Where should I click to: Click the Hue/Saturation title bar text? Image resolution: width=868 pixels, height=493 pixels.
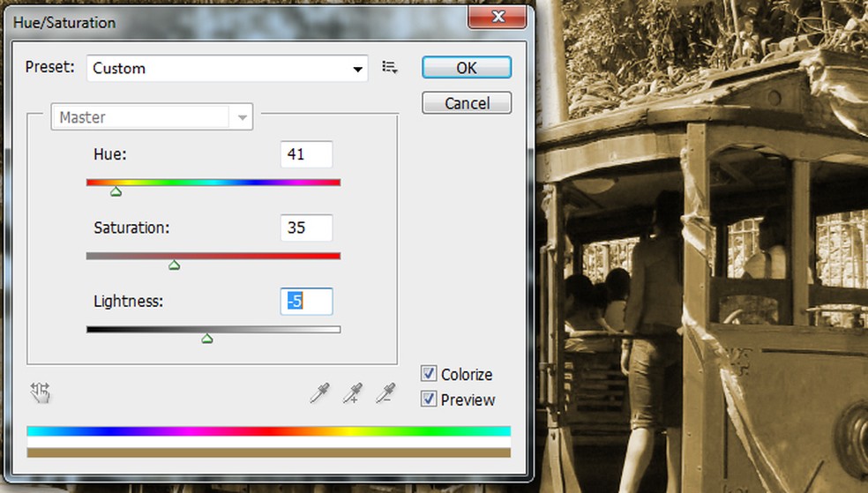(64, 23)
